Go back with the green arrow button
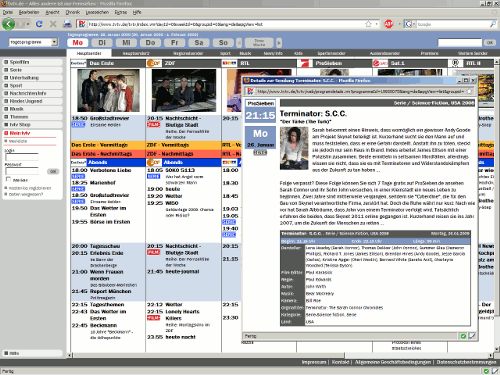 (8, 24)
